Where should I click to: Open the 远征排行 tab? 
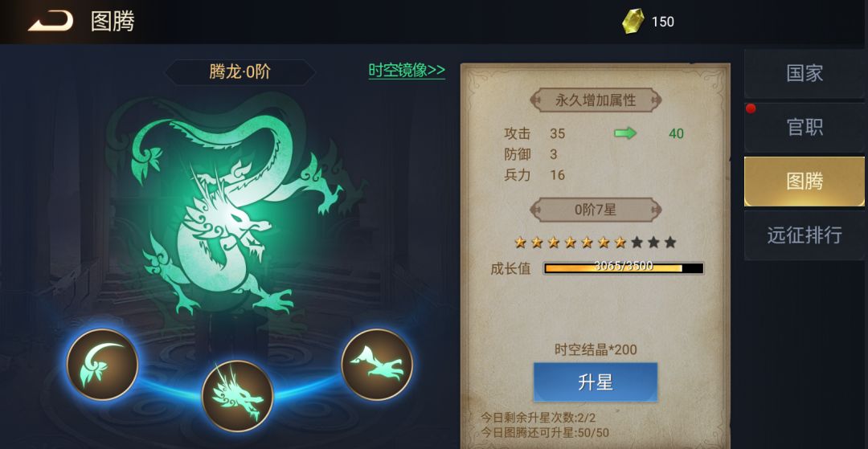805,235
